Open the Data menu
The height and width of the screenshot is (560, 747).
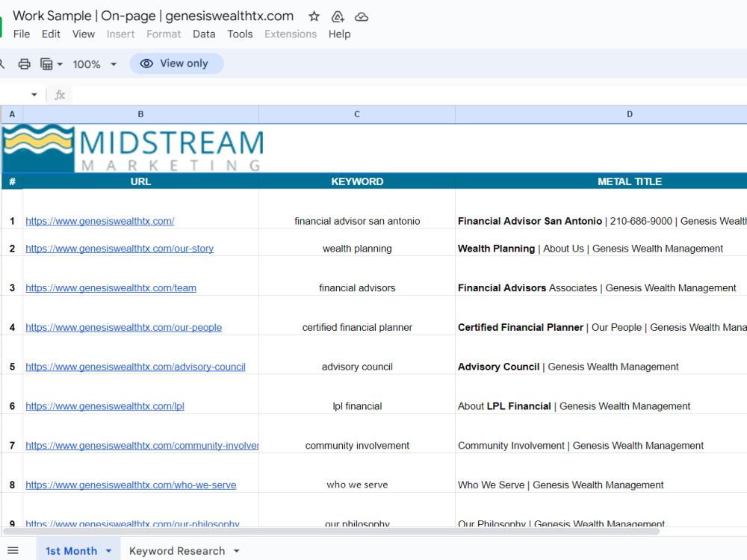click(x=204, y=34)
